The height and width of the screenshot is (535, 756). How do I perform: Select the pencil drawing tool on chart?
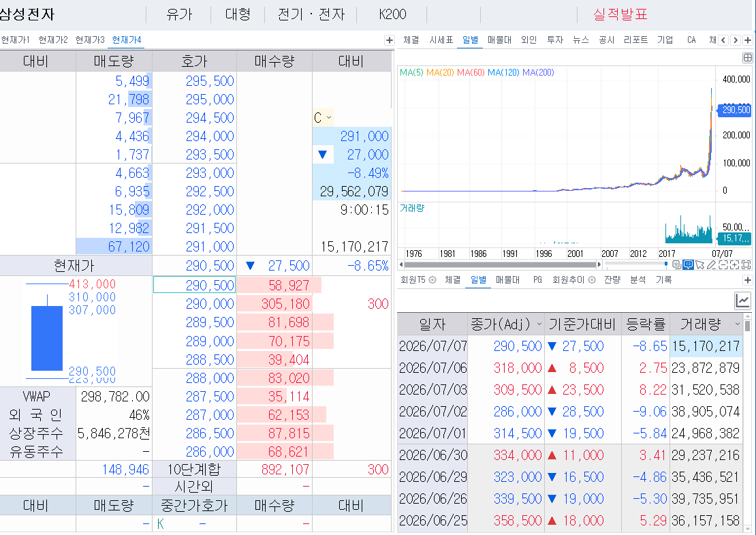click(711, 264)
